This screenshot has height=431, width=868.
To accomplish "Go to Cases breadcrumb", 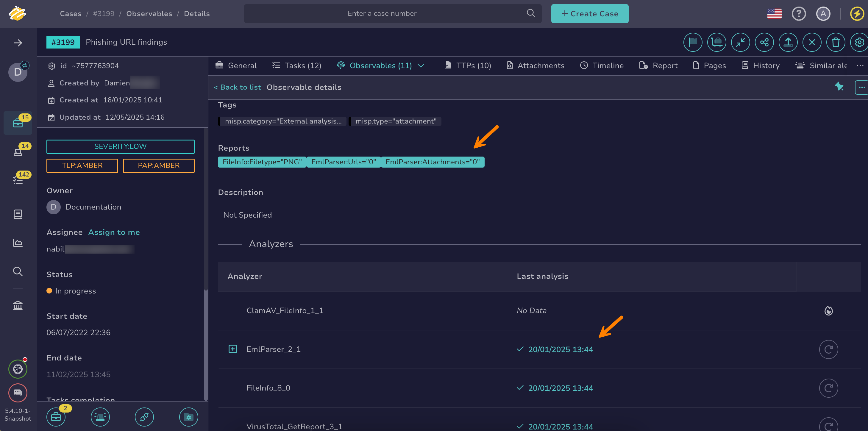I will tap(71, 14).
